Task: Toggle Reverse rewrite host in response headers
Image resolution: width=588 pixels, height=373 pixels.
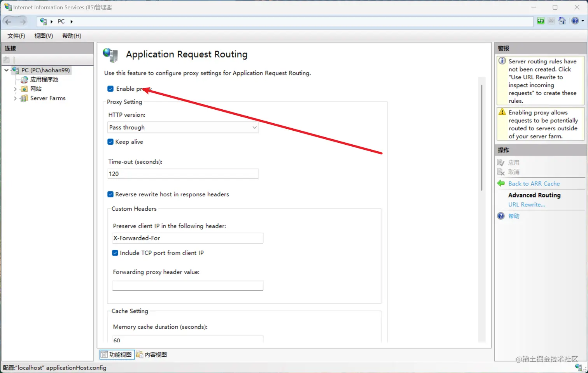Action: coord(110,194)
